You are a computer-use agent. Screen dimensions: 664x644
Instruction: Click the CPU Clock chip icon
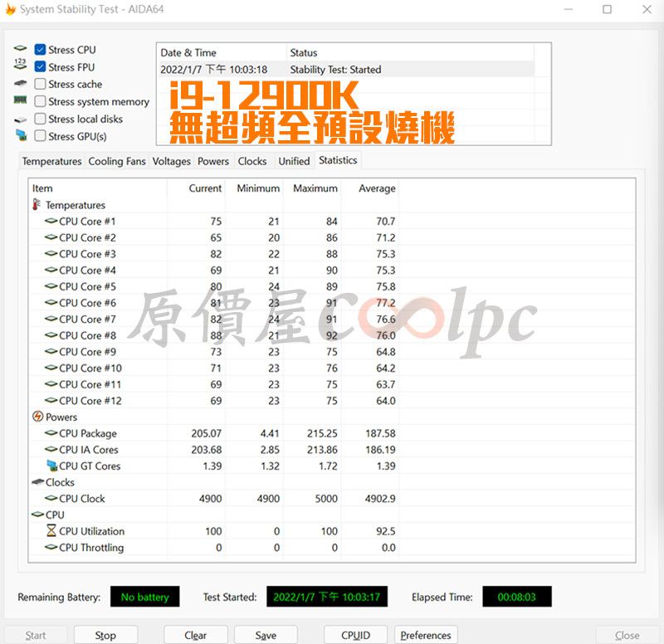[51, 498]
